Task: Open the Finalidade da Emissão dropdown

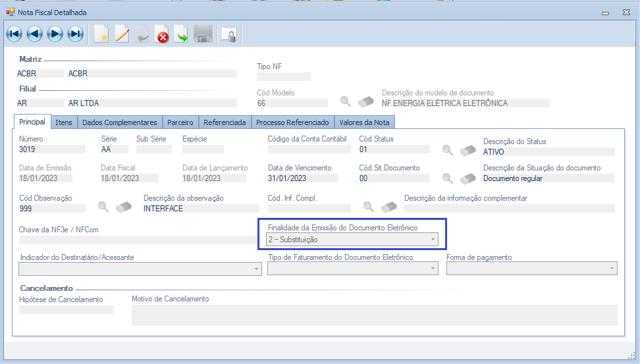Action: (x=433, y=240)
